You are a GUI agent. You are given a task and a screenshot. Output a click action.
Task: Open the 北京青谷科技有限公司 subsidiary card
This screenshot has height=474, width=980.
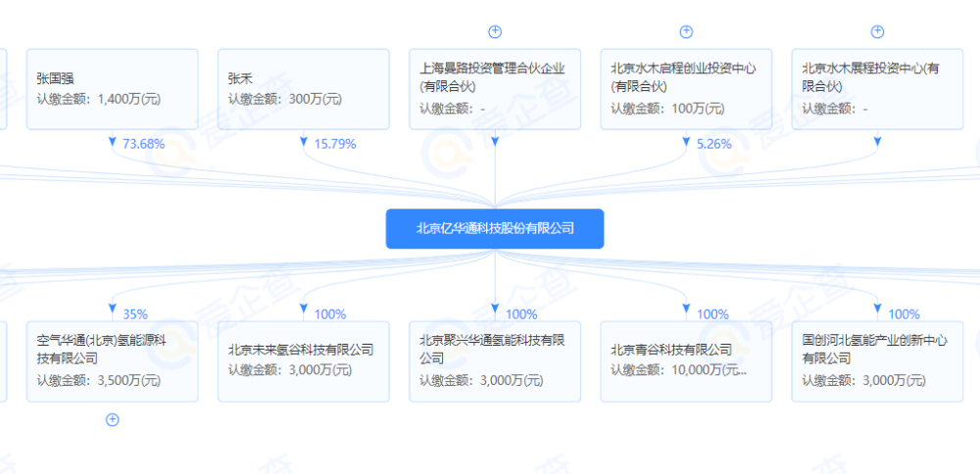point(686,360)
